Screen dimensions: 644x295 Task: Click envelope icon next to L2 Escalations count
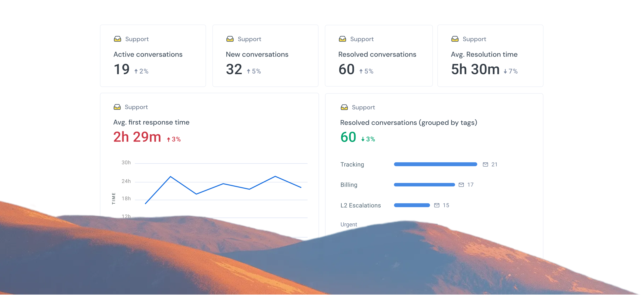coord(437,206)
